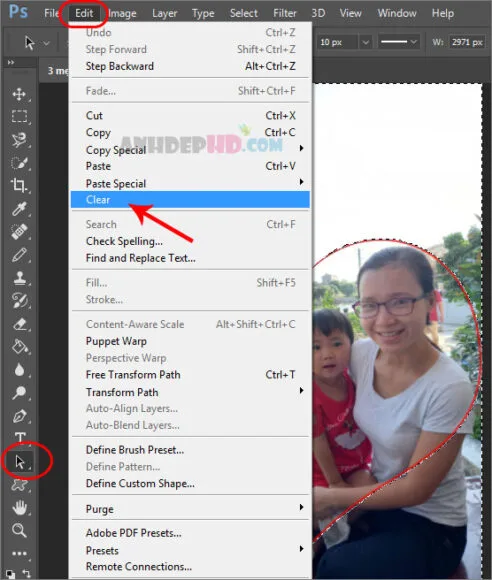Click the width W input field

click(x=467, y=42)
